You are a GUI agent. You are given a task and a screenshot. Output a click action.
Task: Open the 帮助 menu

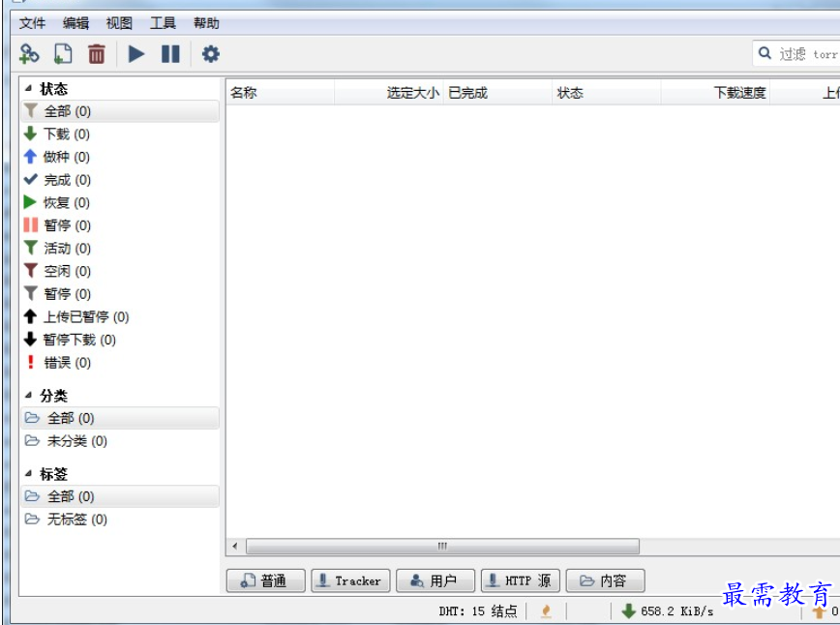tap(206, 23)
